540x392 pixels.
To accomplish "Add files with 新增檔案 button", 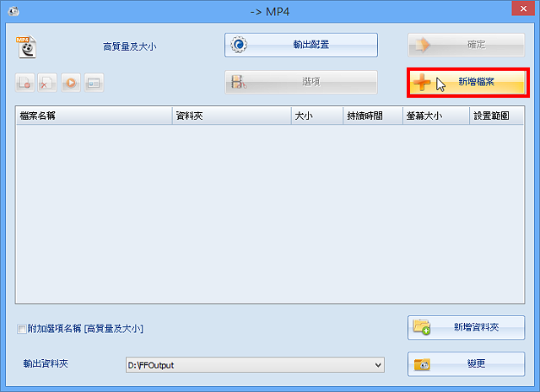I will click(467, 83).
